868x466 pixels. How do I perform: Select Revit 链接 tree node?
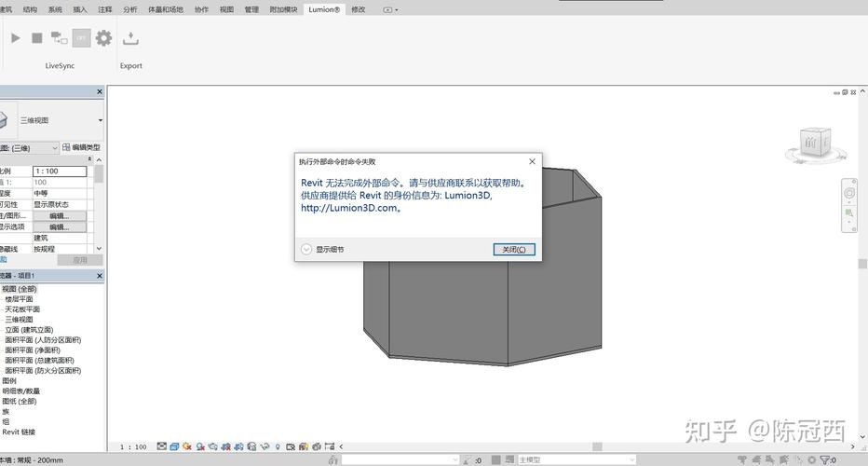tap(19, 432)
